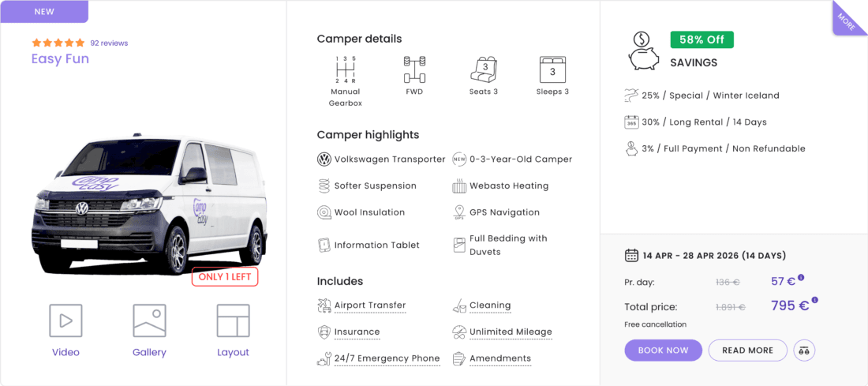Open the Easy Fun camper title
868x386 pixels.
[x=60, y=58]
